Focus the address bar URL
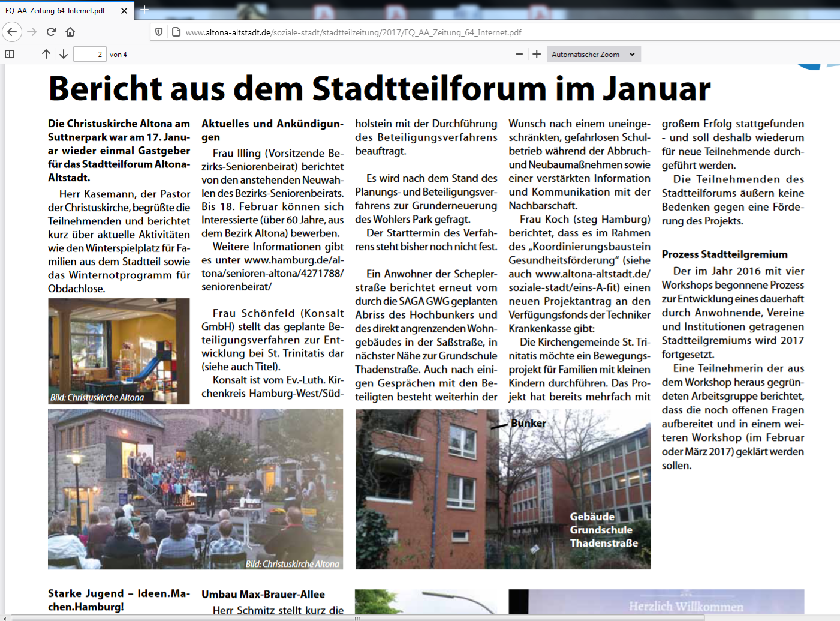This screenshot has width=840, height=621. pyautogui.click(x=354, y=32)
